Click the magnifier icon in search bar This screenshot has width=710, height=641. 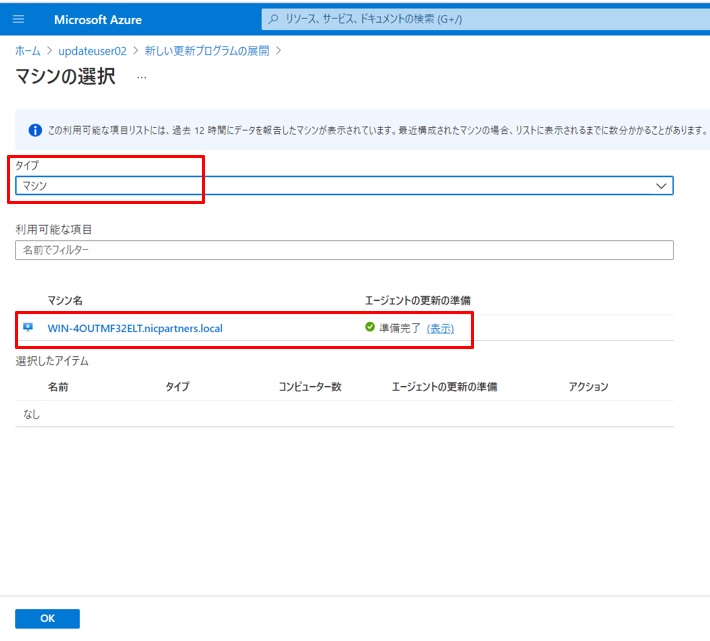[273, 19]
